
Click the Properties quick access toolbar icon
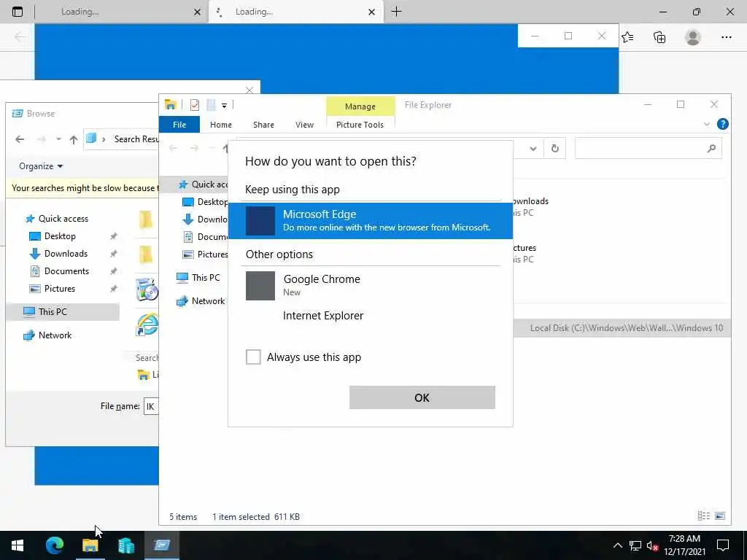point(194,105)
